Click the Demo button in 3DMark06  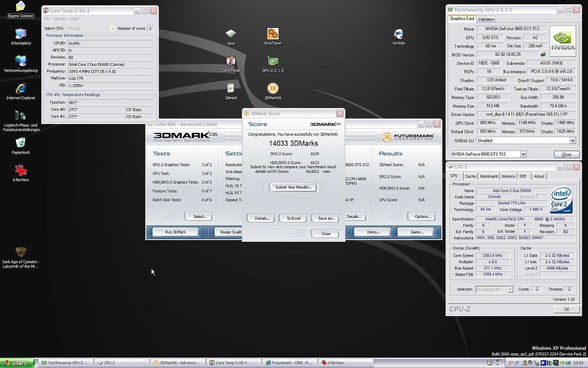pyautogui.click(x=373, y=232)
